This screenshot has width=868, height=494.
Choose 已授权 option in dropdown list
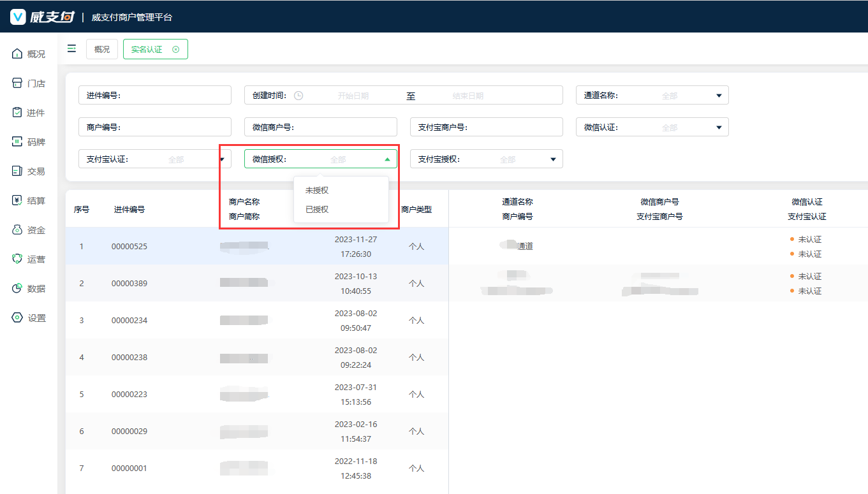317,210
